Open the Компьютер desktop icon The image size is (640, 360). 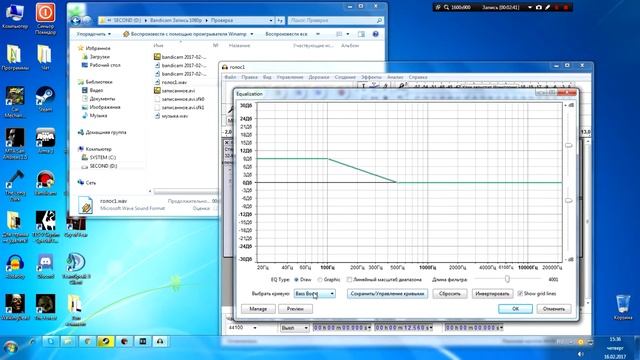tap(15, 16)
